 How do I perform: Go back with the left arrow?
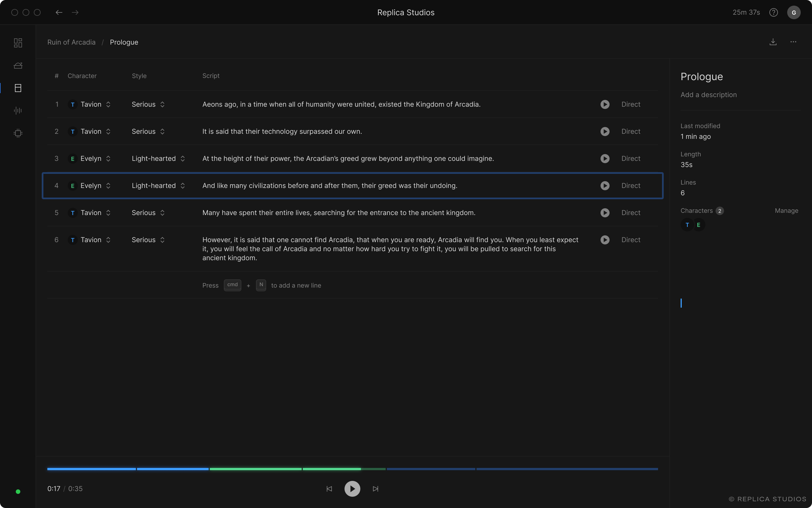point(59,12)
